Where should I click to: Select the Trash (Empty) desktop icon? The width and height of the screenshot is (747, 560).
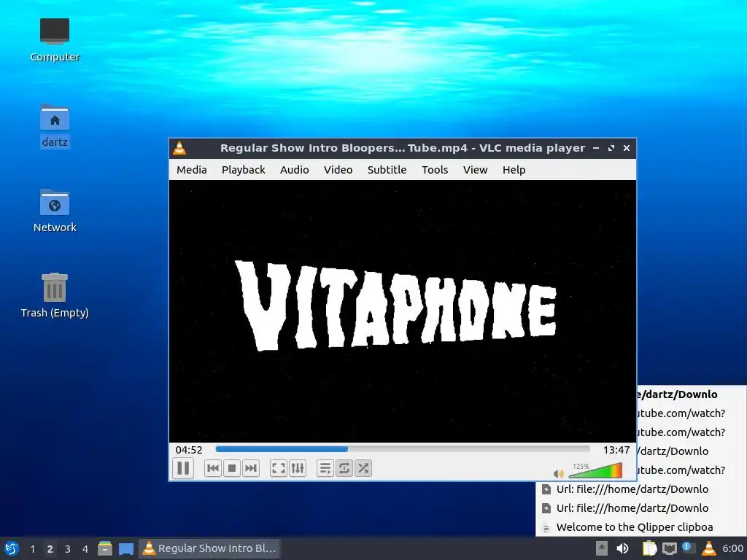[x=55, y=295]
